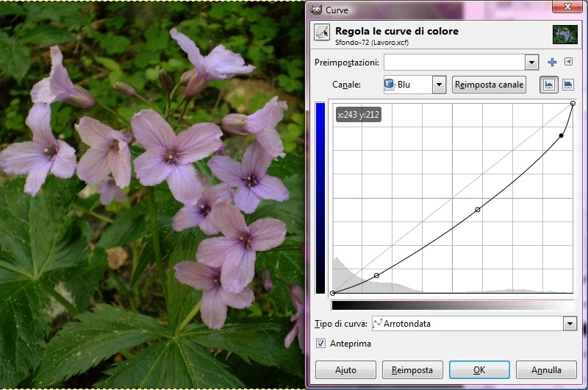
Task: Click the Sfondo-72 (Lavoro.xcf) label
Action: coord(372,43)
